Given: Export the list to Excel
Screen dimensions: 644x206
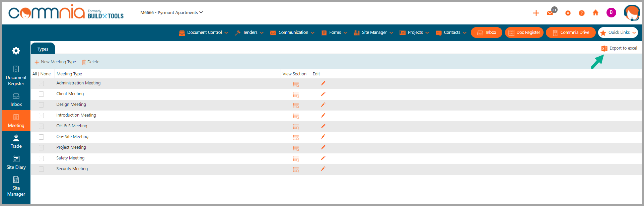Looking at the screenshot, I should click(619, 48).
